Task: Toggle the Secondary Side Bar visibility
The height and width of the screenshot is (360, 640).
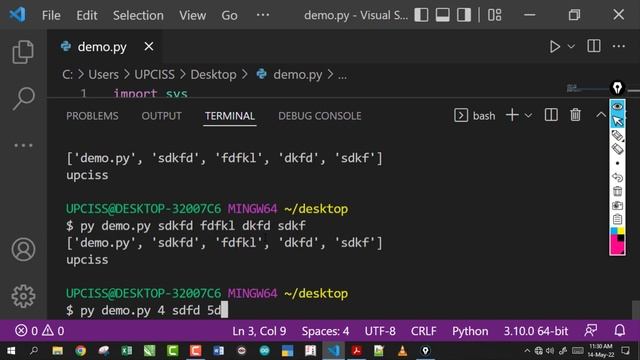Action: pyautogui.click(x=464, y=15)
